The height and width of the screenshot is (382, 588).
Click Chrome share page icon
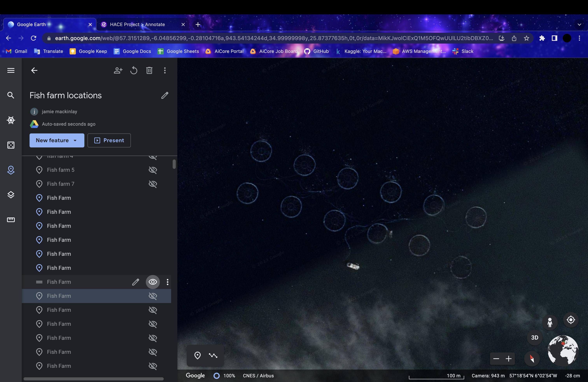pyautogui.click(x=514, y=38)
